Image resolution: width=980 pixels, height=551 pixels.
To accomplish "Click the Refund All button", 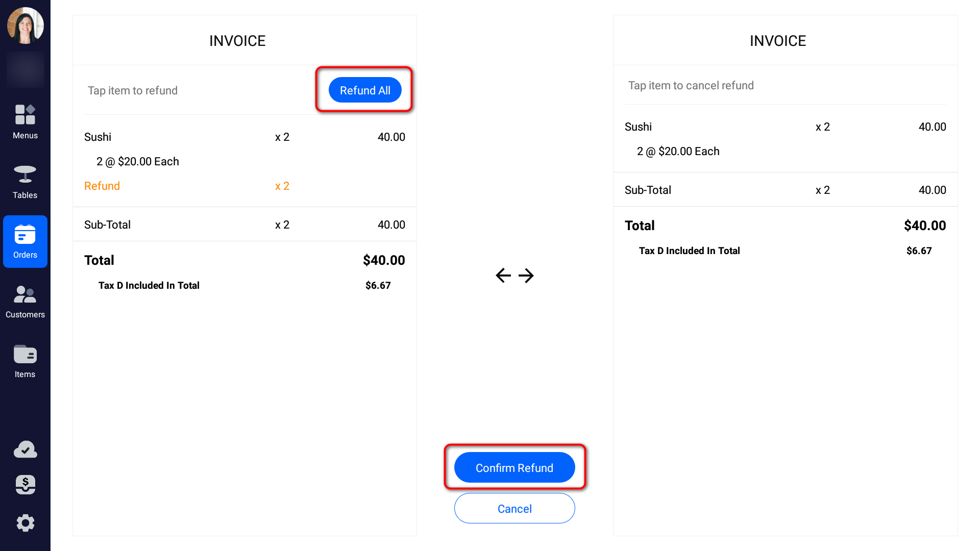I will click(x=365, y=90).
